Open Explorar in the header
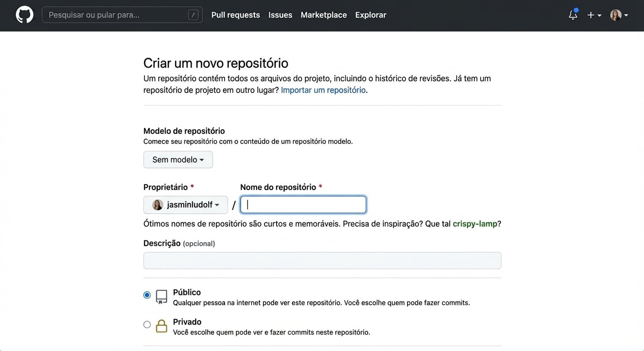Image resolution: width=644 pixels, height=351 pixels. click(371, 15)
